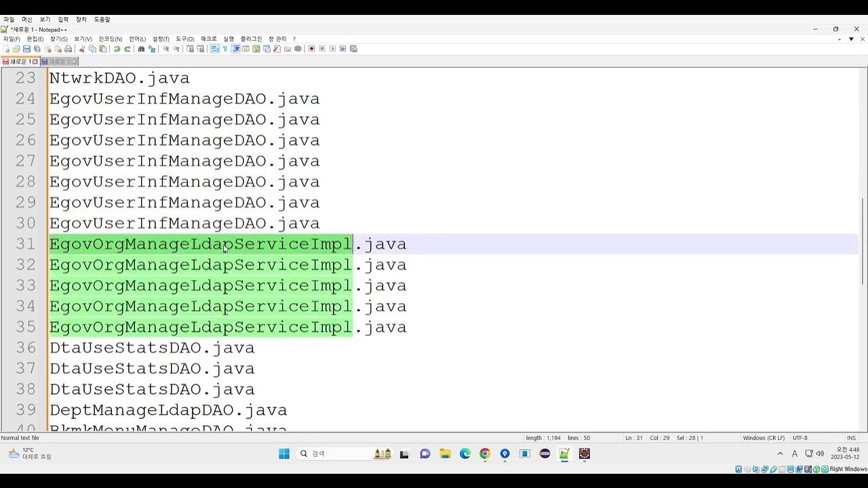Switch to the 새로운 2 tab

60,62
